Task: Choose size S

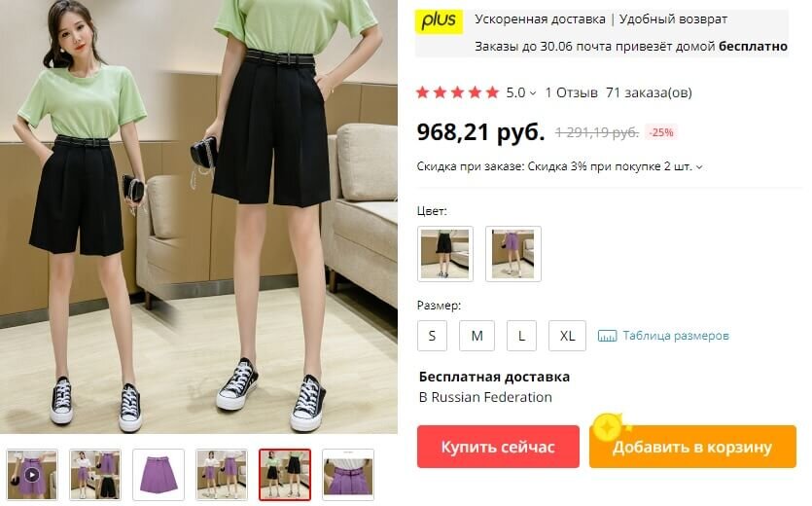Action: (x=432, y=336)
